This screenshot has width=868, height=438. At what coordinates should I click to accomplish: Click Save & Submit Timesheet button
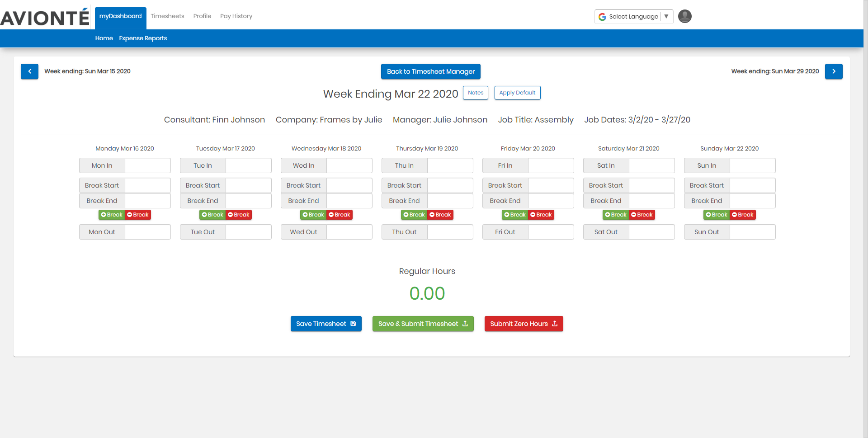423,324
